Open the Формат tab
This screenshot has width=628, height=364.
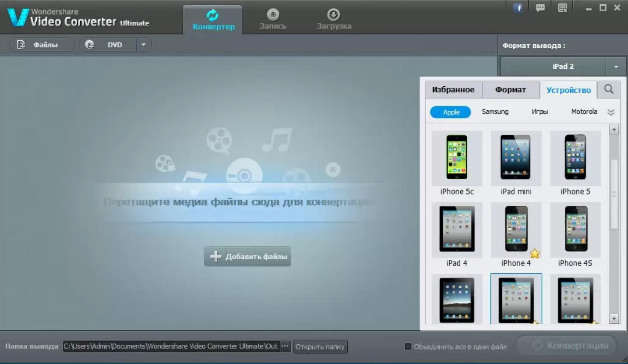click(x=511, y=90)
